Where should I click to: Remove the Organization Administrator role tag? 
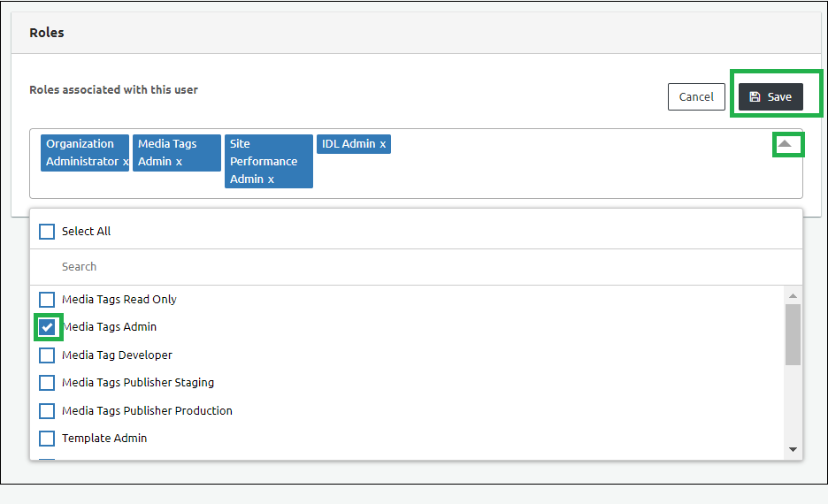pos(126,162)
